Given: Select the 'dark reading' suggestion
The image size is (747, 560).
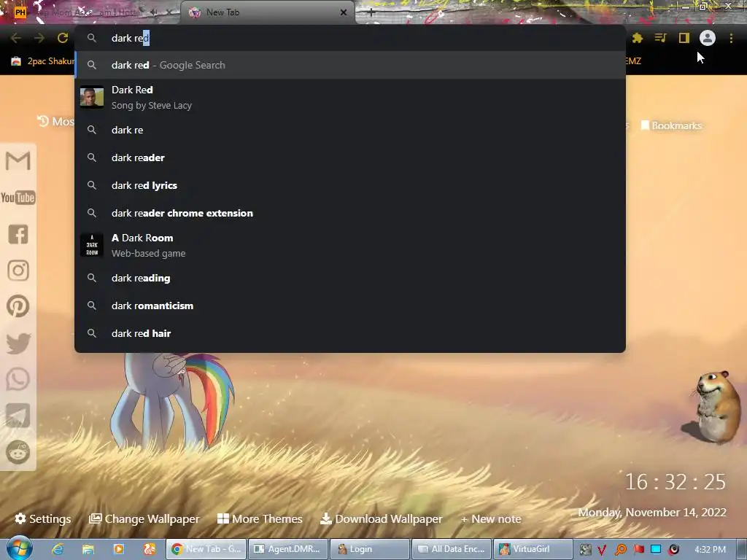Looking at the screenshot, I should click(x=350, y=278).
